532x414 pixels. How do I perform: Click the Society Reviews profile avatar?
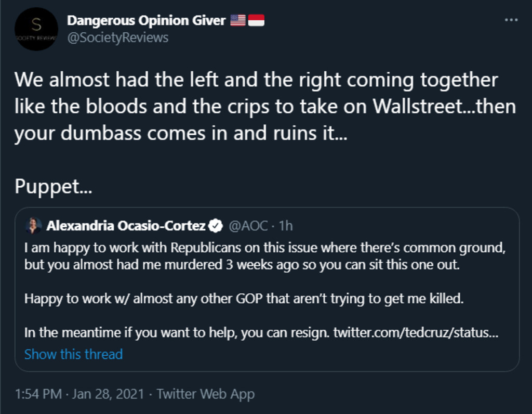coord(36,29)
